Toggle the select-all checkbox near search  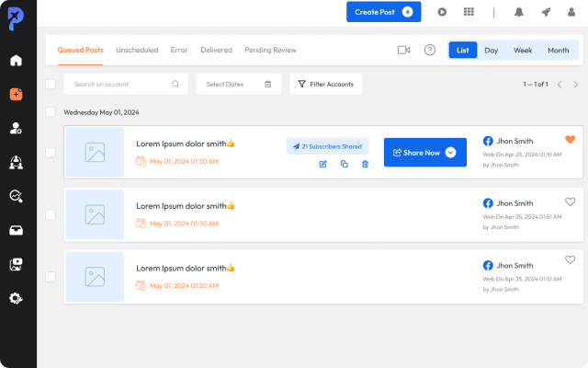51,85
